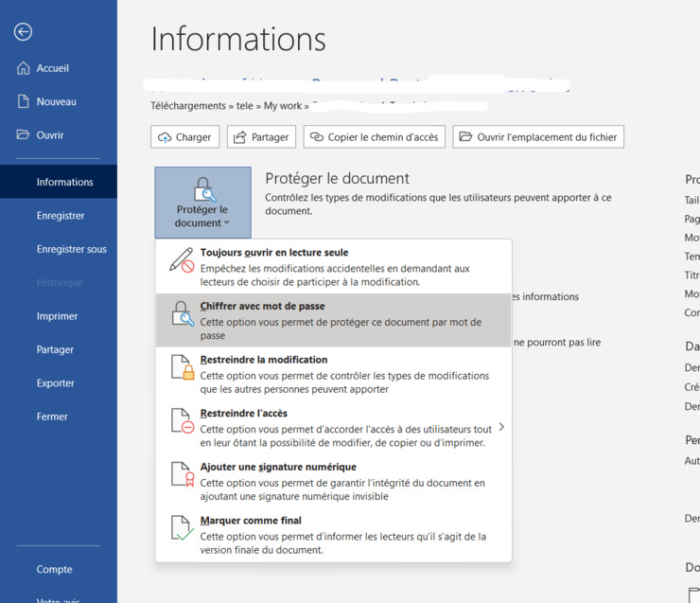Click the cloud upload icon on Charger
700x603 pixels.
(x=165, y=137)
